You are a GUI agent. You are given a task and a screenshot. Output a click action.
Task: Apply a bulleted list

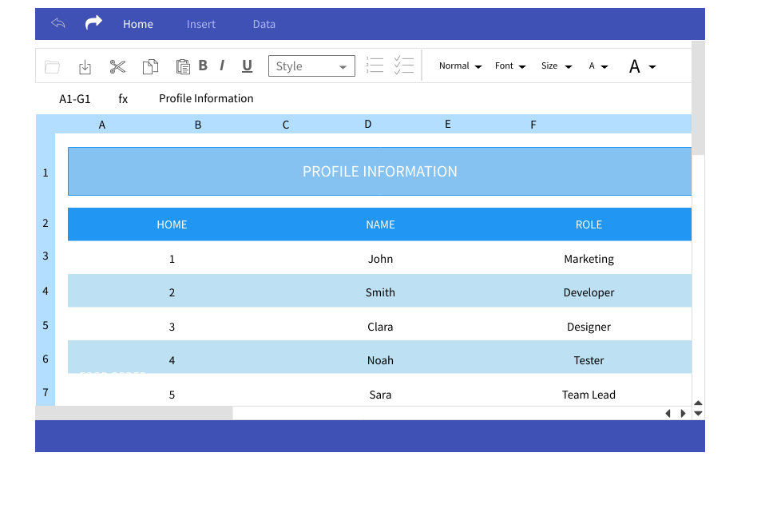[375, 66]
